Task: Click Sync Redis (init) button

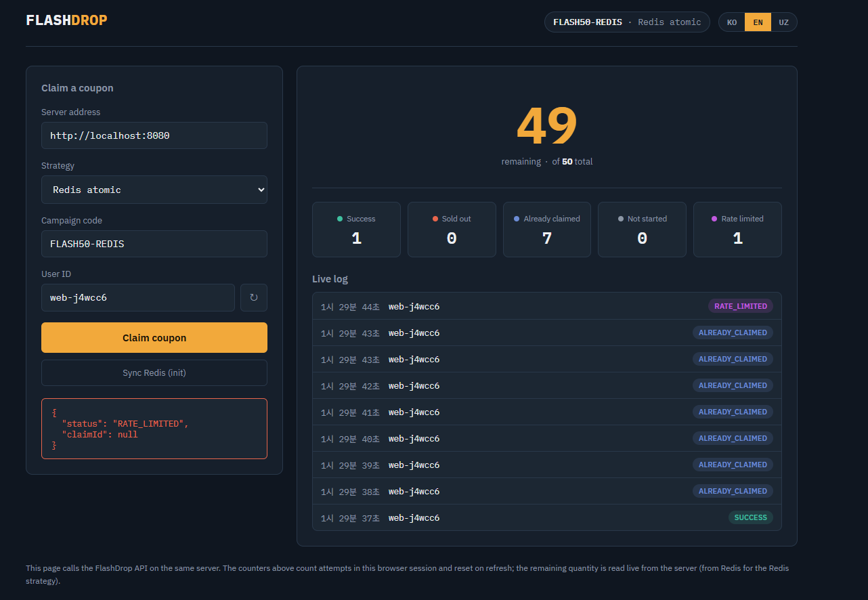Action: click(x=154, y=372)
